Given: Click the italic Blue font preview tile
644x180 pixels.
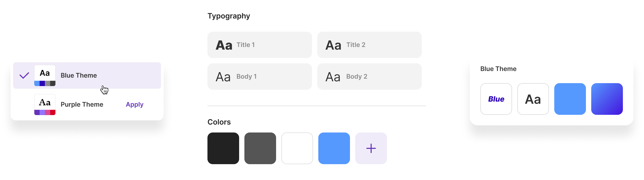Looking at the screenshot, I should pos(496,99).
